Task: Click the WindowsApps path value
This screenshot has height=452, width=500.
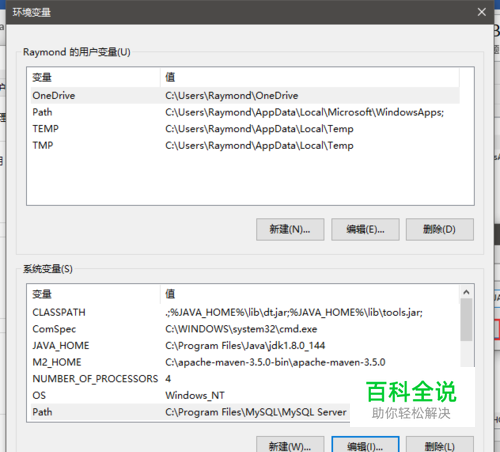Action: point(305,112)
